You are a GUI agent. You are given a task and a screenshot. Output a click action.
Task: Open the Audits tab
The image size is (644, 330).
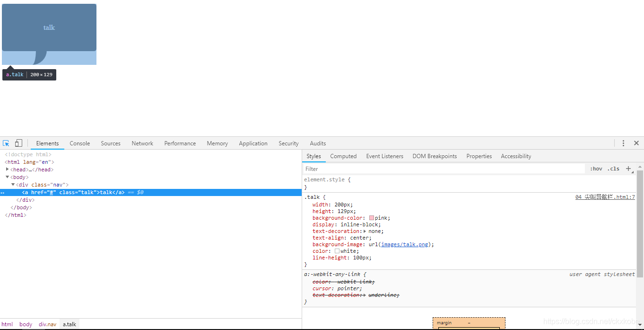(318, 143)
